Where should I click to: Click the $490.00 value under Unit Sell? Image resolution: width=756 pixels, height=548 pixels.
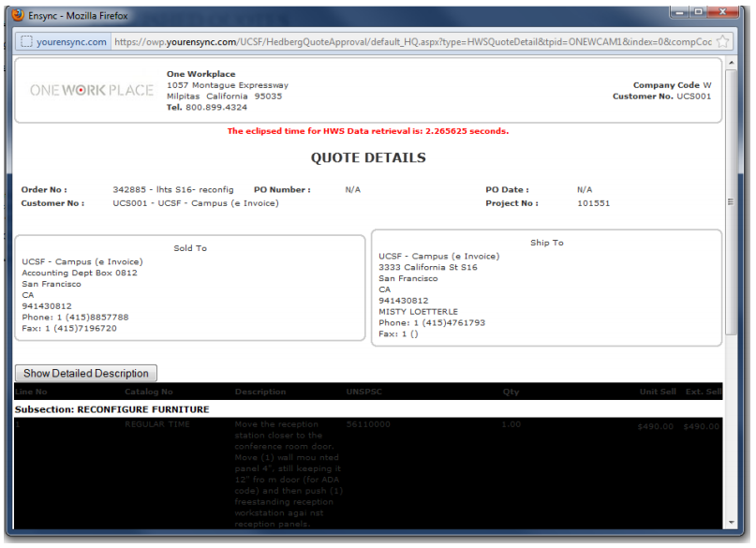pos(655,426)
